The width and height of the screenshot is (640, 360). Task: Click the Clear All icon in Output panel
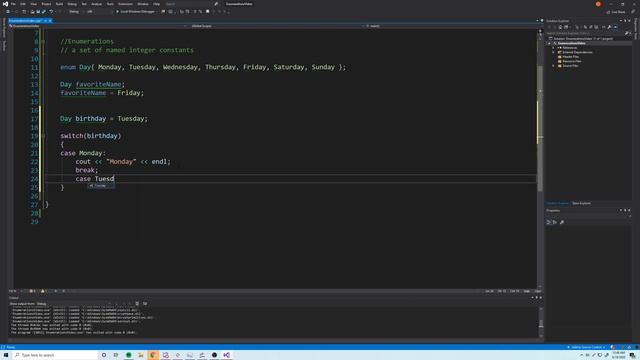137,304
